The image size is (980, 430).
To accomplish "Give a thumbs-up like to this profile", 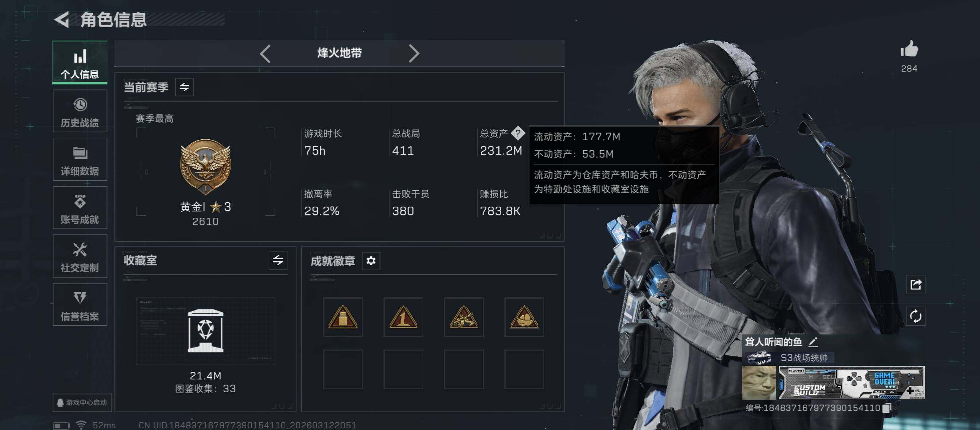I will click(909, 49).
